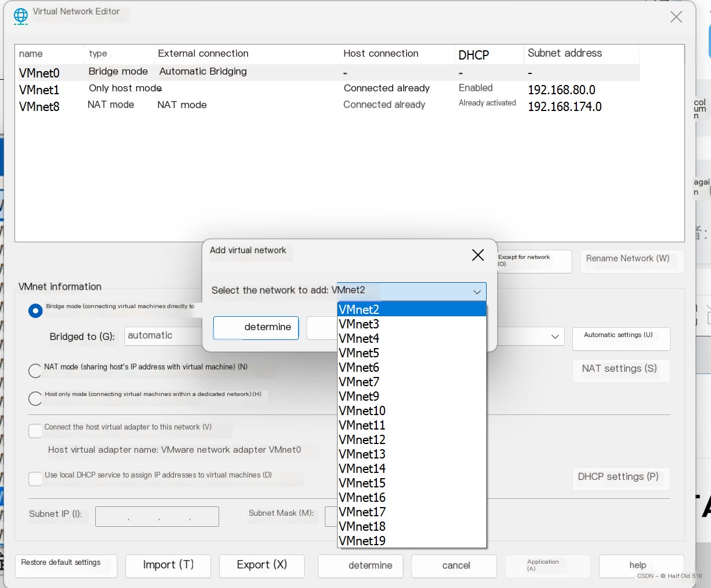
Task: Click determine in Add virtual network dialog
Action: click(x=256, y=327)
